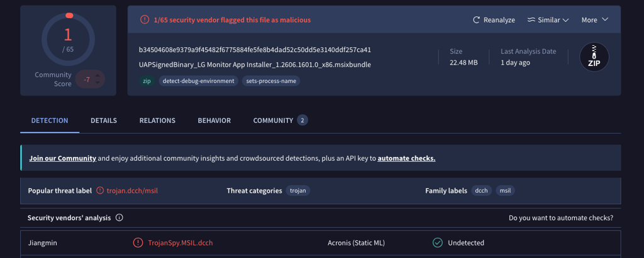644x258 pixels.
Task: Open the COMMUNITY tab with 2 badge
Action: (x=280, y=121)
